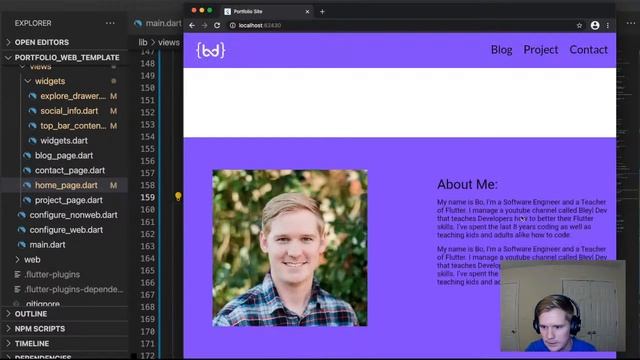Click the bd logo in the site header
The height and width of the screenshot is (360, 640).
pos(211,50)
